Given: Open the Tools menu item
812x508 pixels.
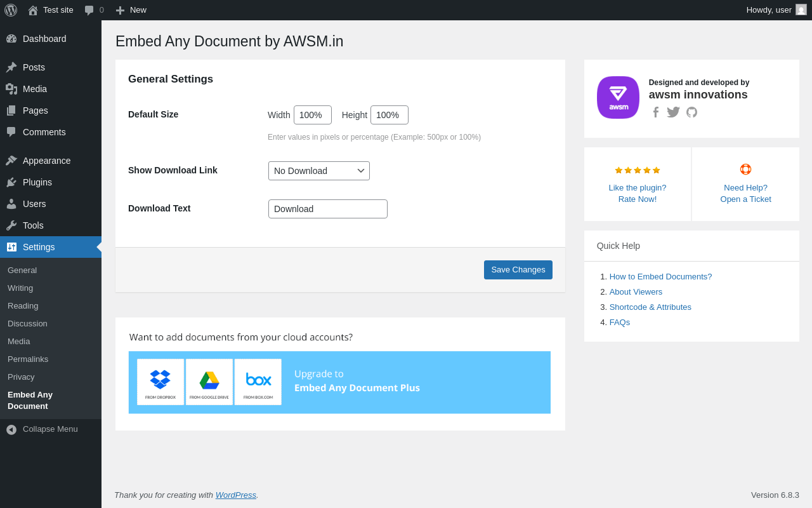Looking at the screenshot, I should [x=51, y=225].
